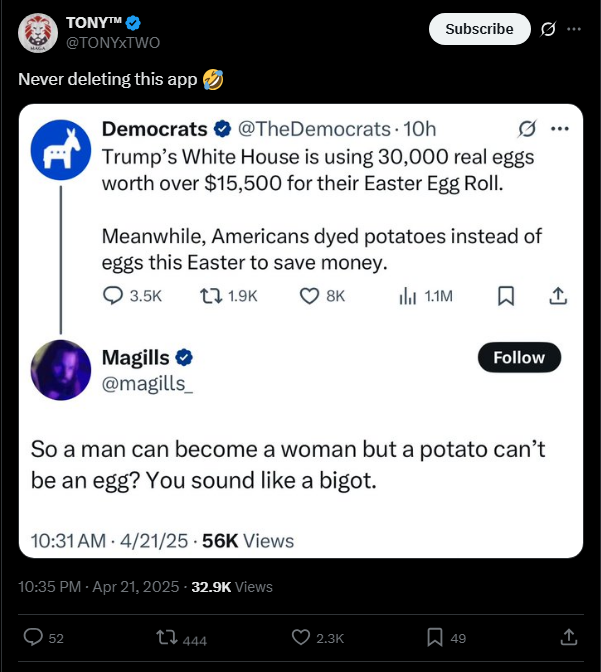Click the reply icon on TONY's post
The height and width of the screenshot is (672, 601).
click(33, 637)
